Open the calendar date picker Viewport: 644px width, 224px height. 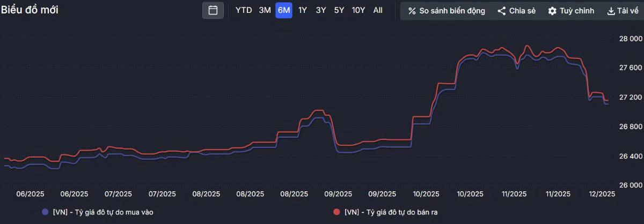tap(213, 10)
